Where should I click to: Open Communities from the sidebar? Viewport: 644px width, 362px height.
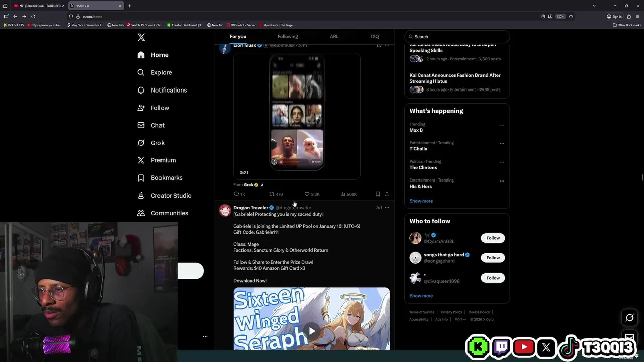pos(163,213)
